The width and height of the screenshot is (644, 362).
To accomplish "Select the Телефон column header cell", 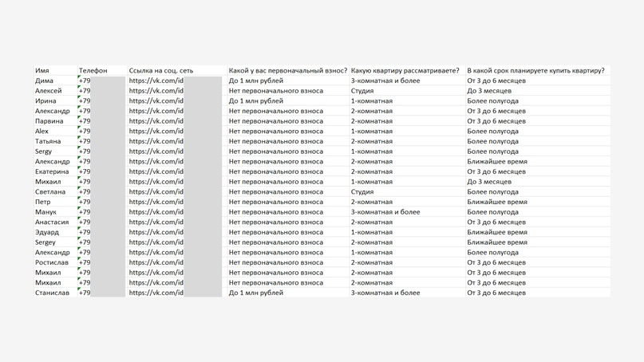I will pos(93,71).
